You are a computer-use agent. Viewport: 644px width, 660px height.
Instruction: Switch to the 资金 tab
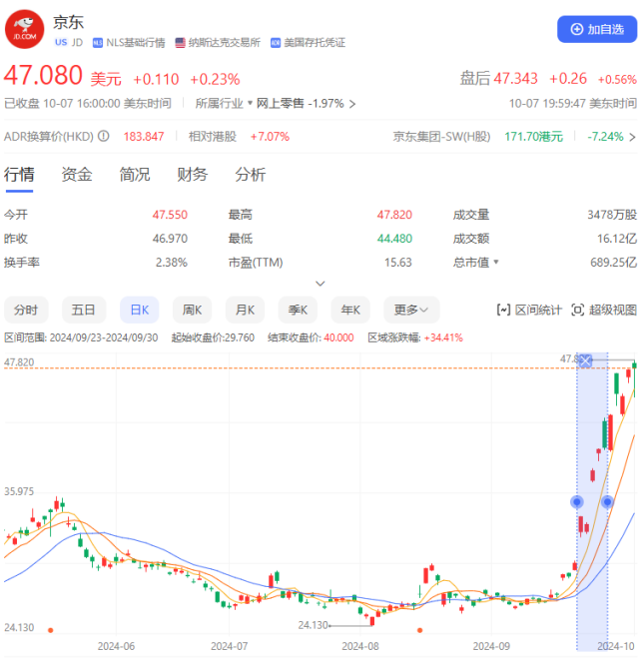(77, 175)
